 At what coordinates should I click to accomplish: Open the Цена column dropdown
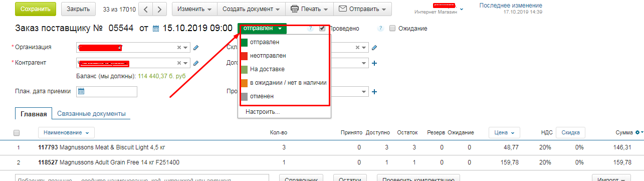(x=504, y=132)
